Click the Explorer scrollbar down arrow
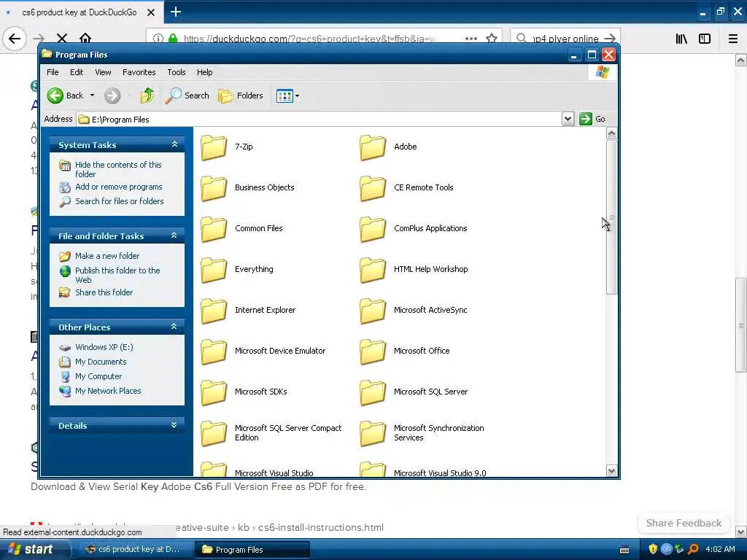This screenshot has width=747, height=560. pos(612,471)
